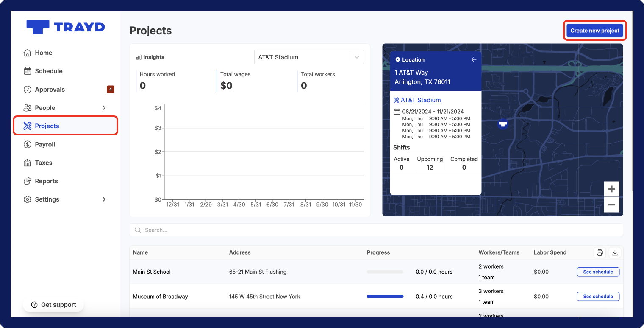Image resolution: width=644 pixels, height=328 pixels.
Task: Zoom in the map with plus button
Action: pyautogui.click(x=611, y=189)
